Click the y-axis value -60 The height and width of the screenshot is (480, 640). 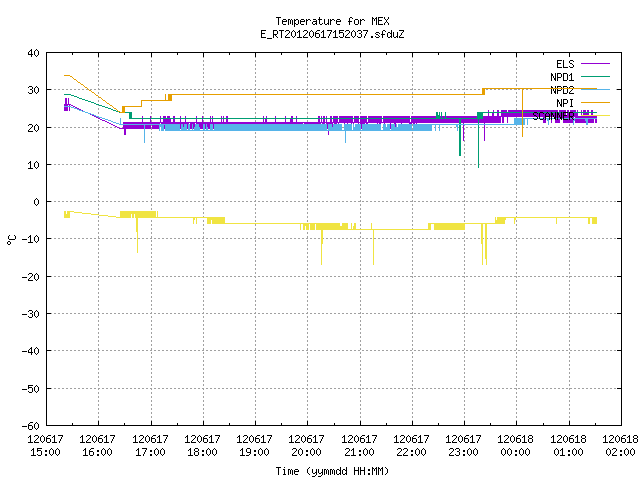coord(31,426)
